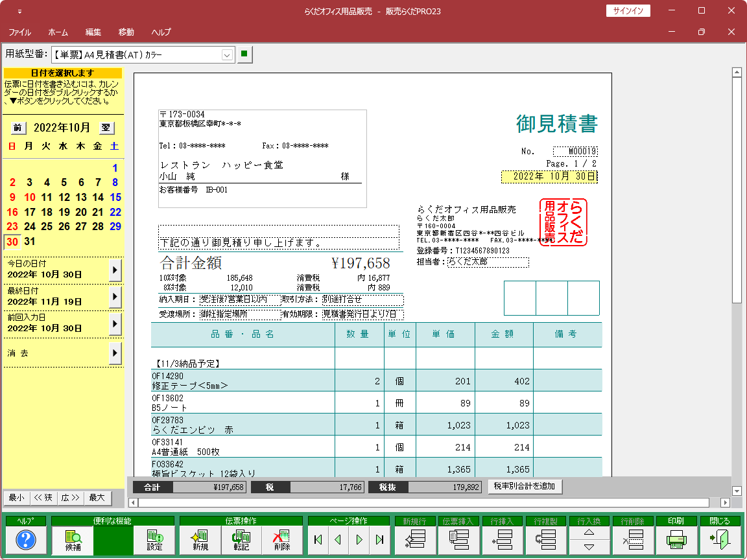Click the 取引方法 field 別途打合せ
The height and width of the screenshot is (560, 747).
pos(362,299)
